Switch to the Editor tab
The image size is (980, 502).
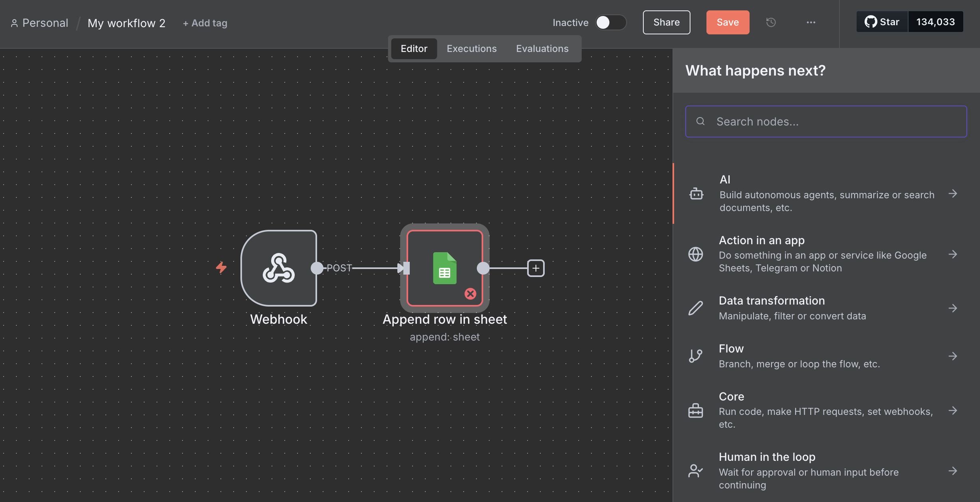click(x=414, y=49)
